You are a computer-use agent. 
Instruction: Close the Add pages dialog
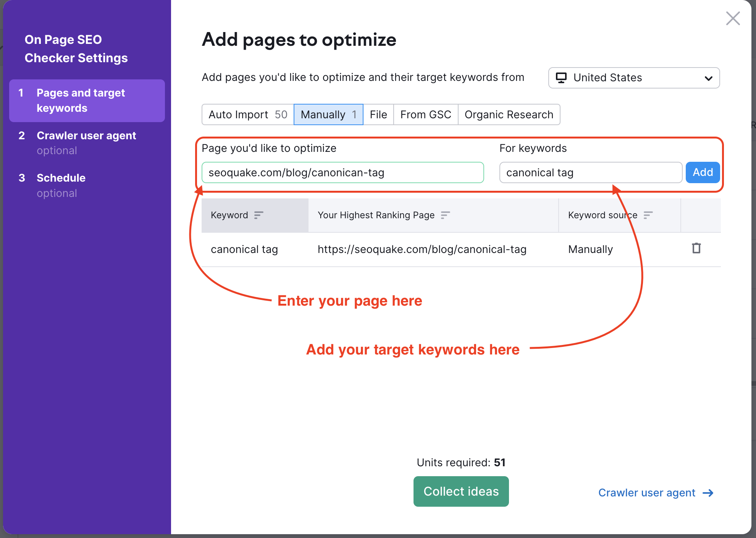[732, 18]
